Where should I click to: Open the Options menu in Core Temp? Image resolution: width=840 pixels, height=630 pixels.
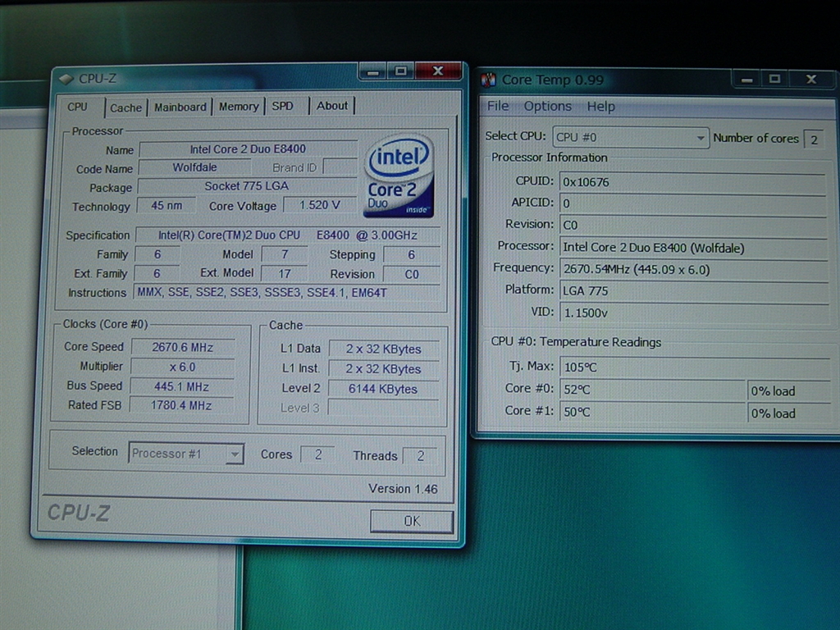[x=547, y=106]
